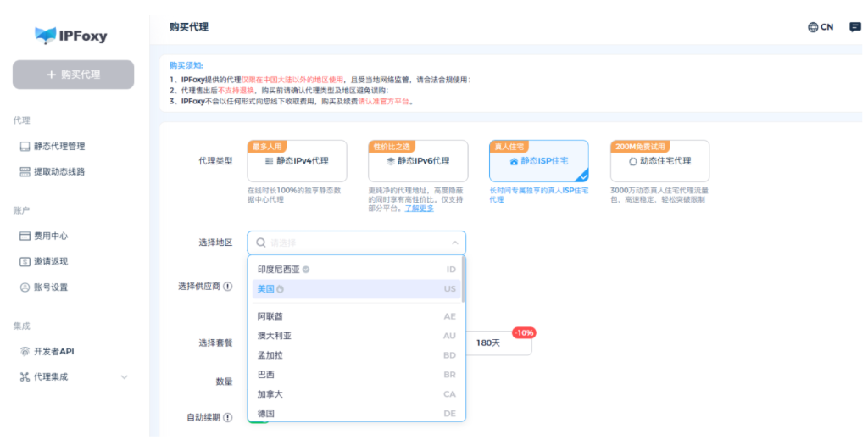Click the 动态住宅代理 refresh icon
Screen dimensions: 868x446
[632, 161]
